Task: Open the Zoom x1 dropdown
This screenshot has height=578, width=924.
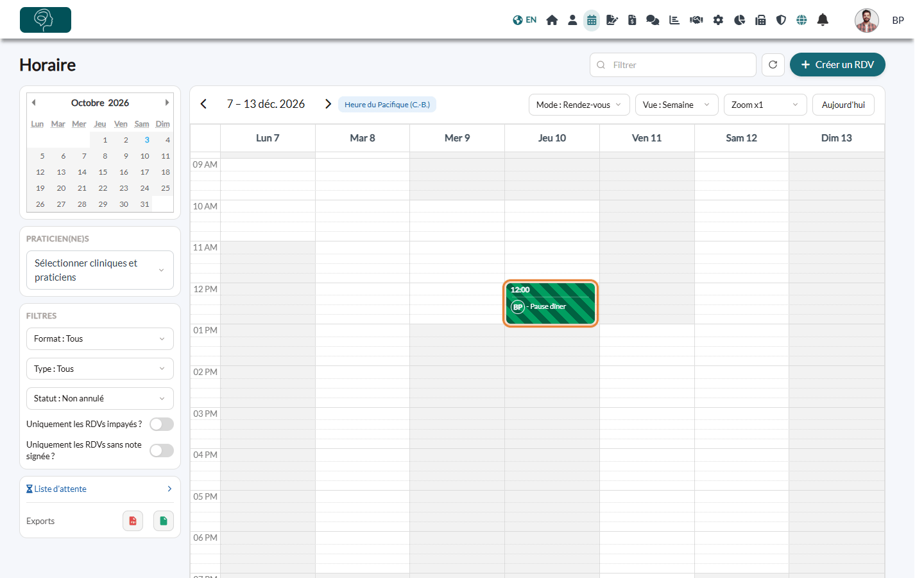Action: coord(766,105)
